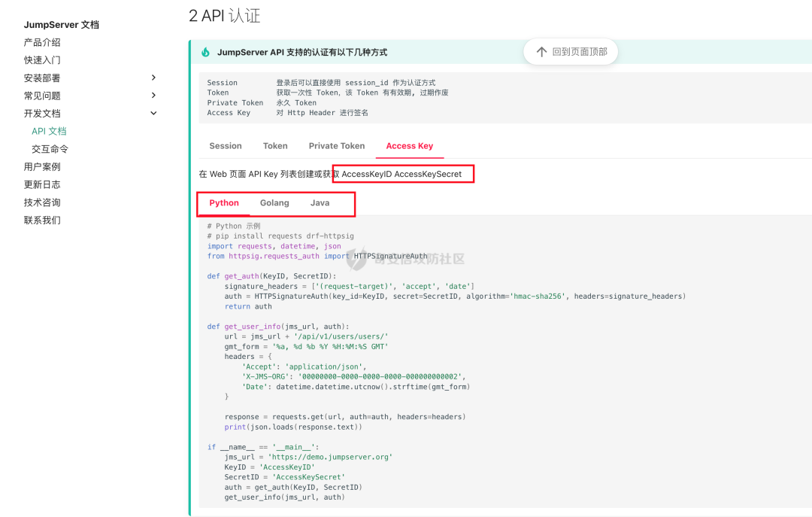Click 'import requests, datetime, json' code line
Viewport: 812px width, 517px height.
click(x=274, y=246)
